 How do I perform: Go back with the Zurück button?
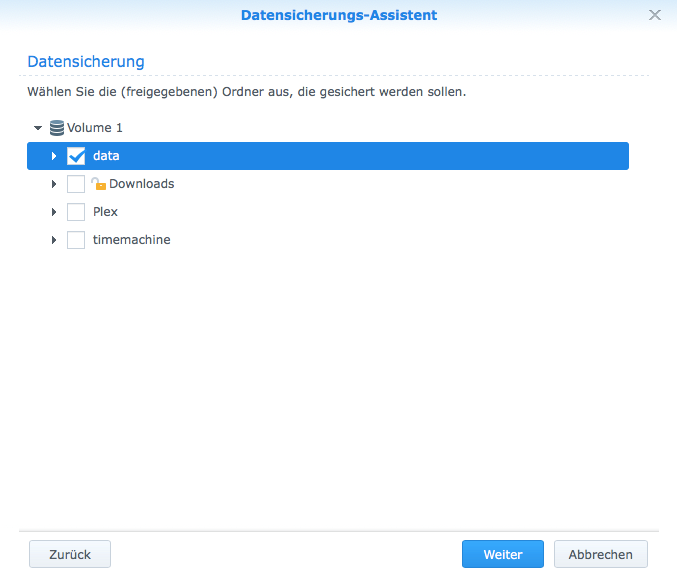[x=70, y=554]
